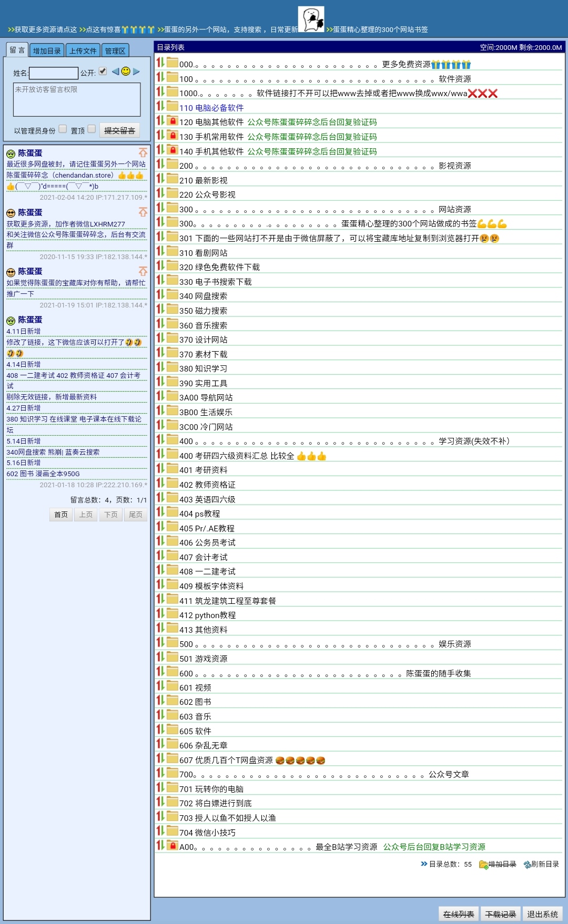Click top-arrow icon on first 陈蛋蛋 message
Image resolution: width=568 pixels, height=924 pixels.
coord(143,152)
